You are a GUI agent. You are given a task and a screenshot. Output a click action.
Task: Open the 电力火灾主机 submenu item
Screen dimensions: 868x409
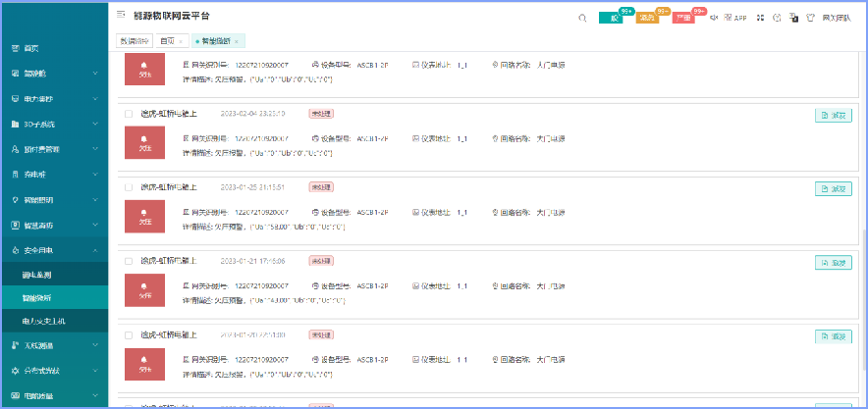[54, 321]
